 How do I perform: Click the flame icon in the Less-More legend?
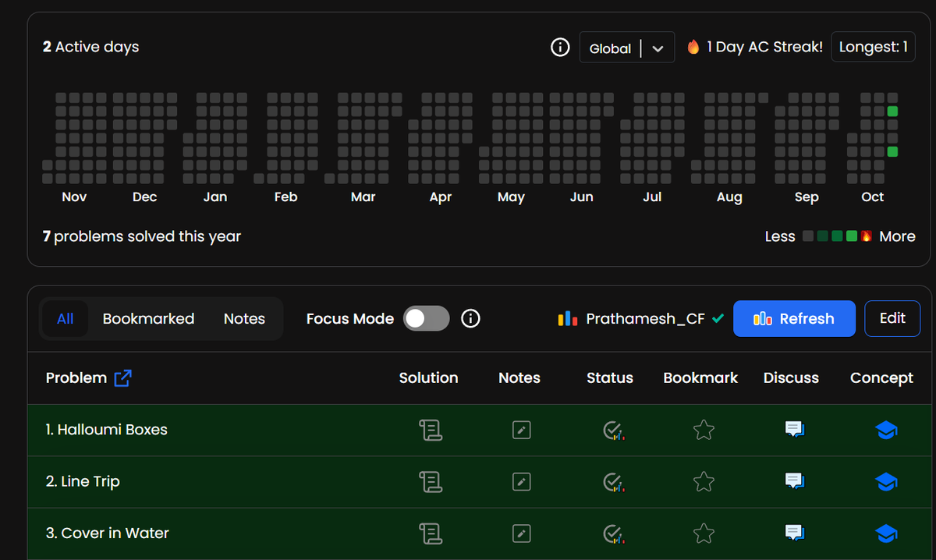point(866,236)
